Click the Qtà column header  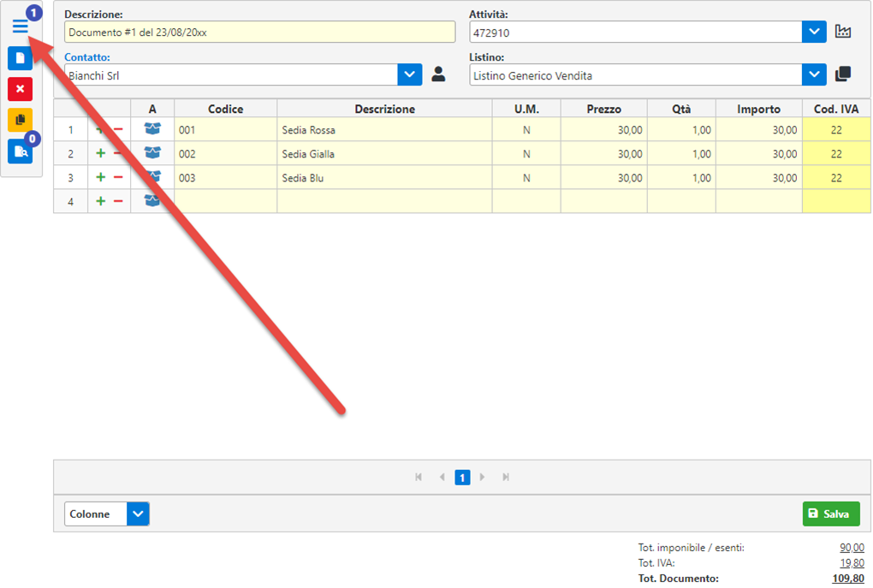pyautogui.click(x=681, y=109)
